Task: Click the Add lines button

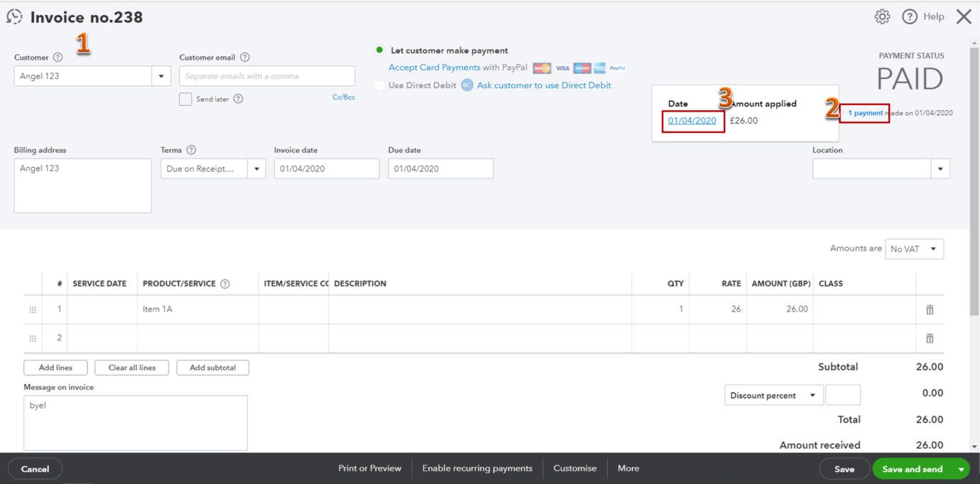Action: click(x=55, y=367)
